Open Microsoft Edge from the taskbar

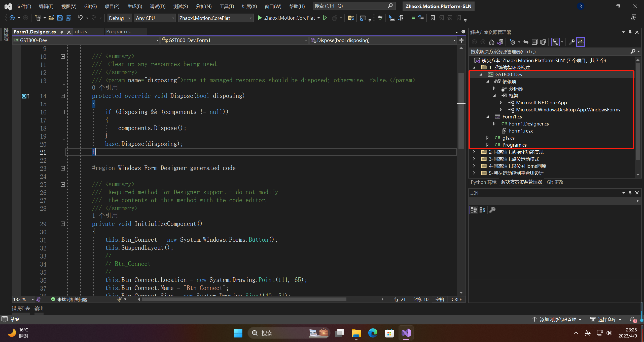click(372, 333)
